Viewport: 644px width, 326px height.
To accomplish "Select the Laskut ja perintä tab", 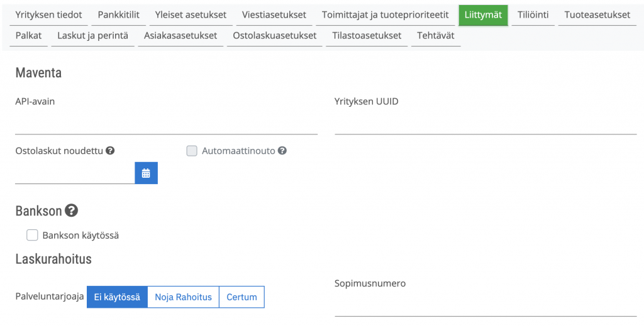I will 93,36.
